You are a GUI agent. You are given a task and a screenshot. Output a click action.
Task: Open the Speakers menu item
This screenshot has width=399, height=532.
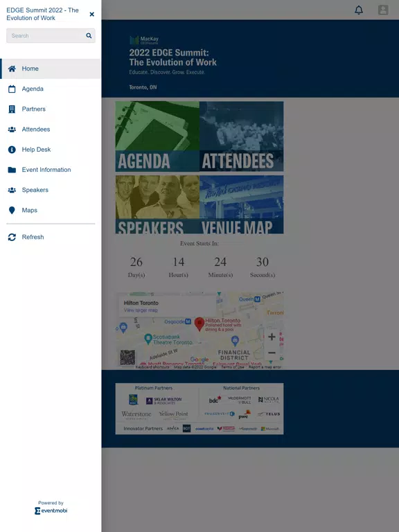coord(51,190)
